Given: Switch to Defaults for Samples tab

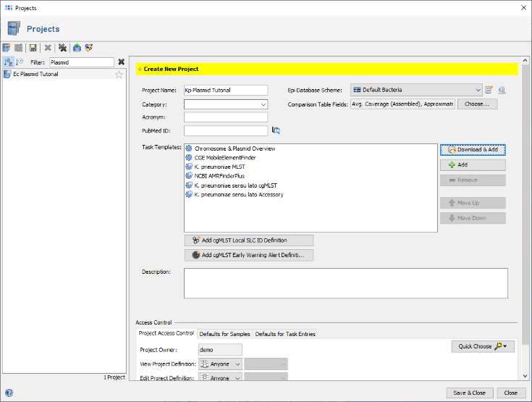Looking at the screenshot, I should point(224,334).
